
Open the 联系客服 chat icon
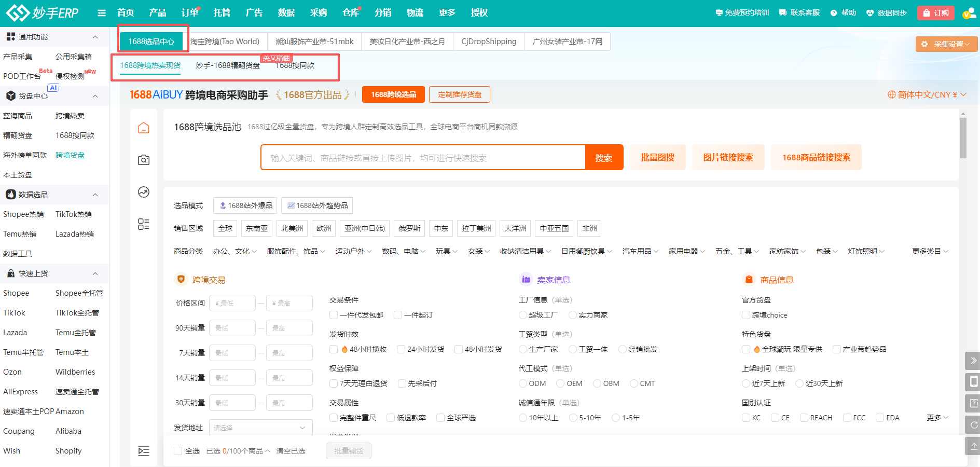pyautogui.click(x=783, y=13)
